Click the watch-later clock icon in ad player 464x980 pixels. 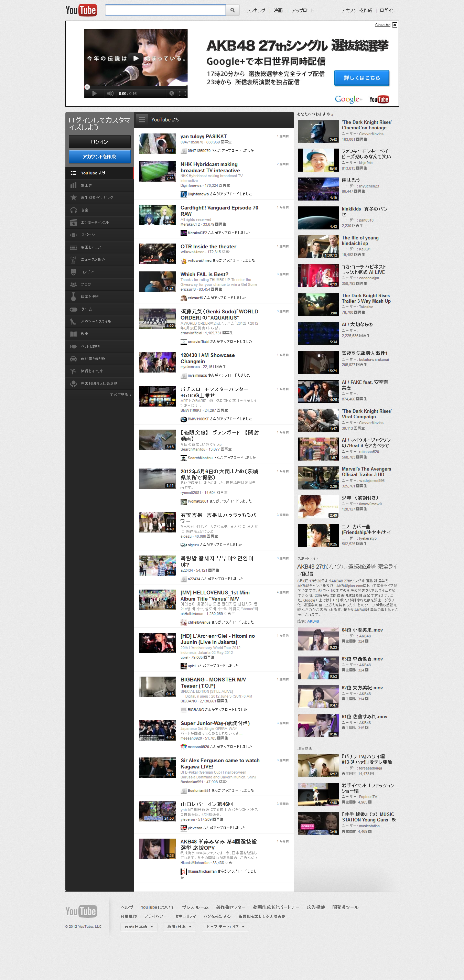coord(172,94)
